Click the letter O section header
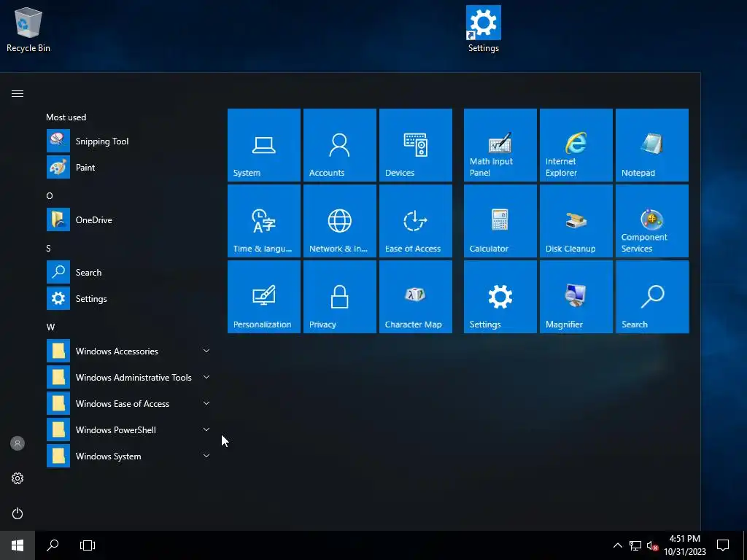The width and height of the screenshot is (747, 560). click(x=50, y=195)
